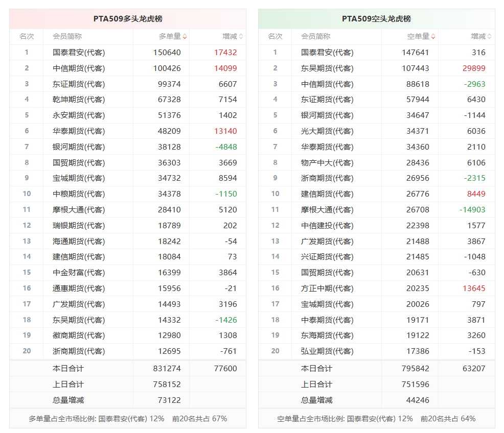
Task: Click long table 上日合计 value 758152
Action: coord(167,384)
